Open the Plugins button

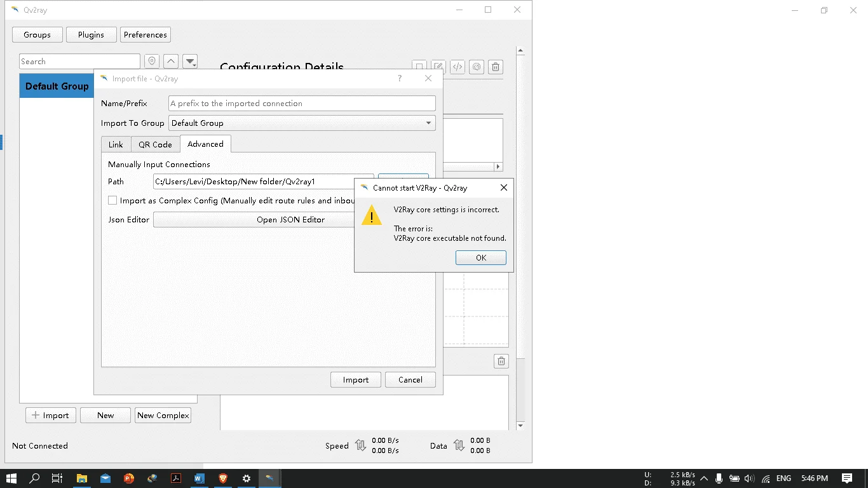[92, 35]
